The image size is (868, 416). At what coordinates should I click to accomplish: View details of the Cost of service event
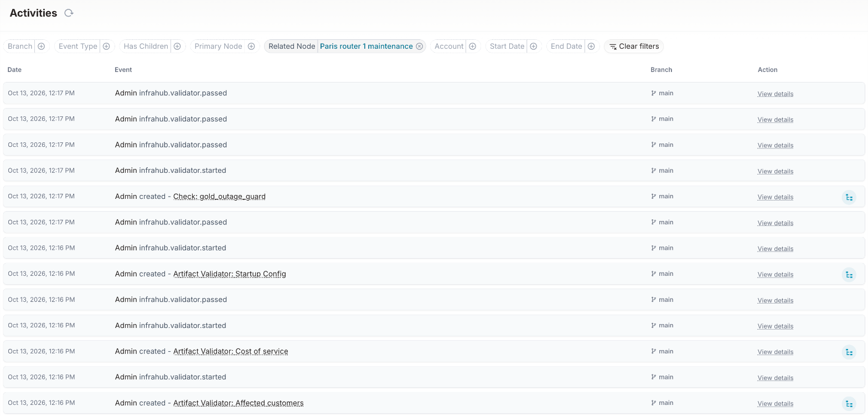(776, 352)
